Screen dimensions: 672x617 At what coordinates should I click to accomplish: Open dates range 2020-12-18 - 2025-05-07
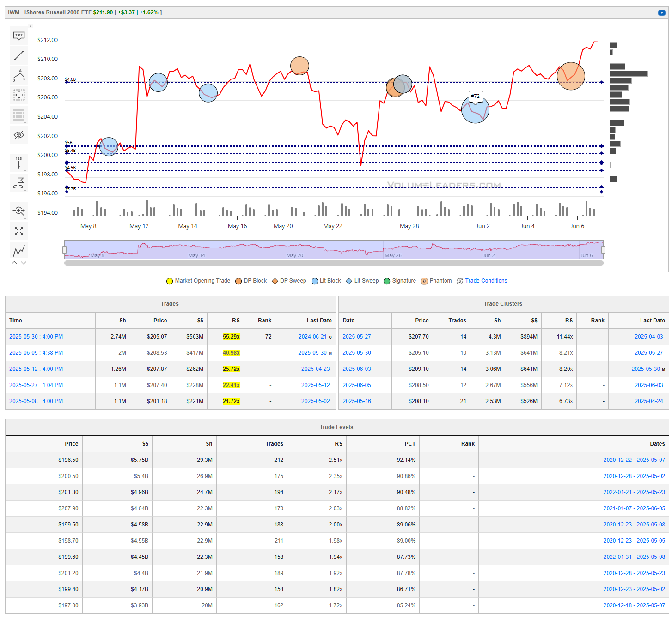[x=634, y=605]
